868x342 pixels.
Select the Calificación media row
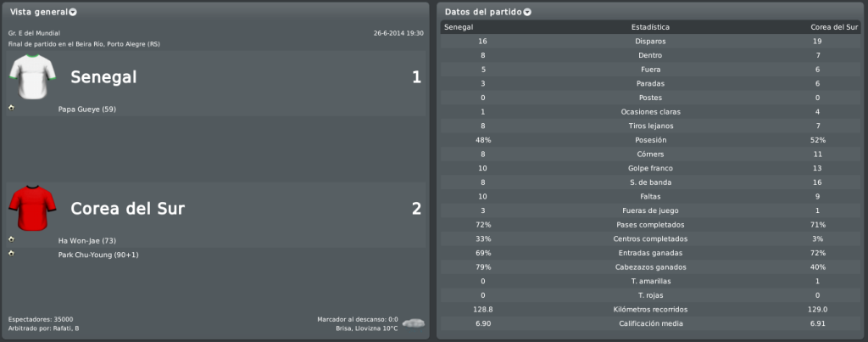tap(650, 323)
